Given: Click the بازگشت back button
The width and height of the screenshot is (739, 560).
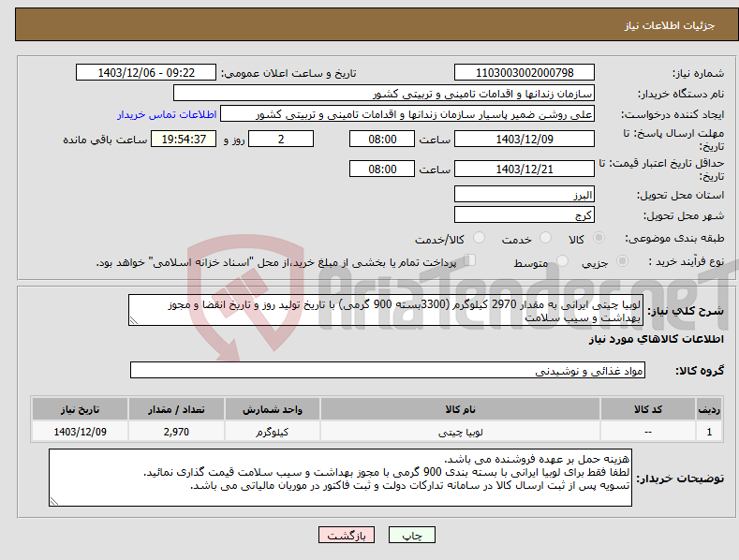Looking at the screenshot, I should 347,535.
